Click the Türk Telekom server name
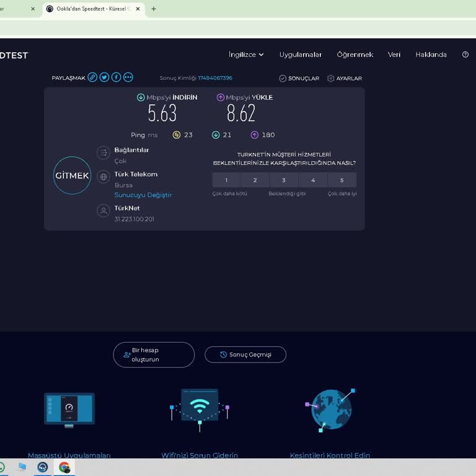Viewport: 476px width, 476px height. coord(136,174)
